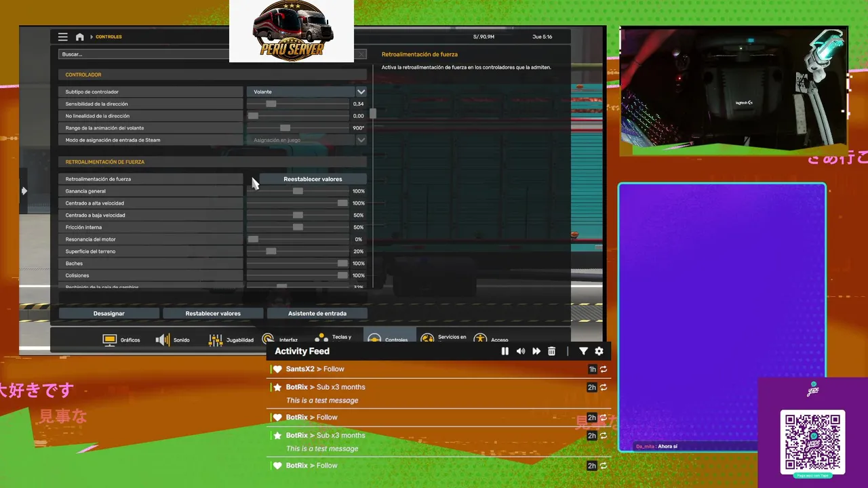This screenshot has height=488, width=868.
Task: Replay the last BotRix Follow alert
Action: click(x=604, y=466)
